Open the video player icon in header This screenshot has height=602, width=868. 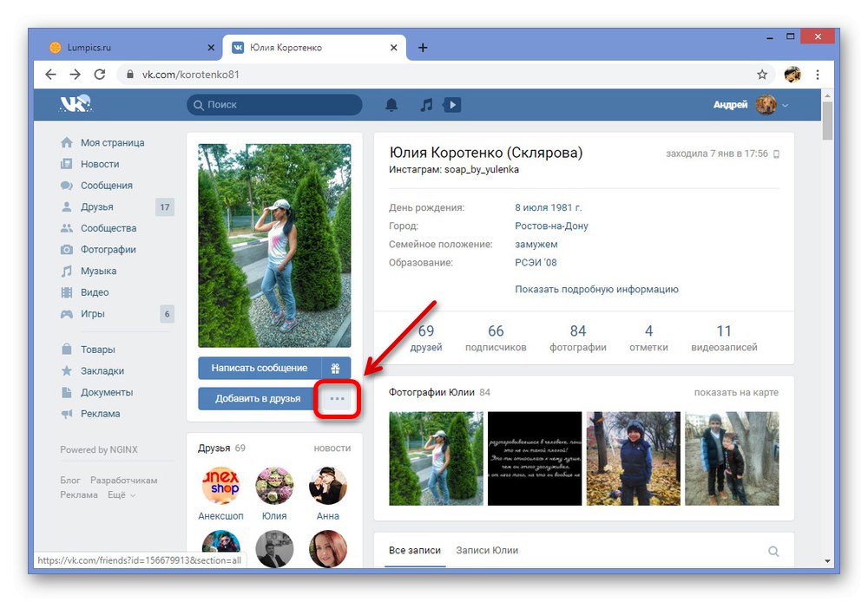(x=452, y=105)
